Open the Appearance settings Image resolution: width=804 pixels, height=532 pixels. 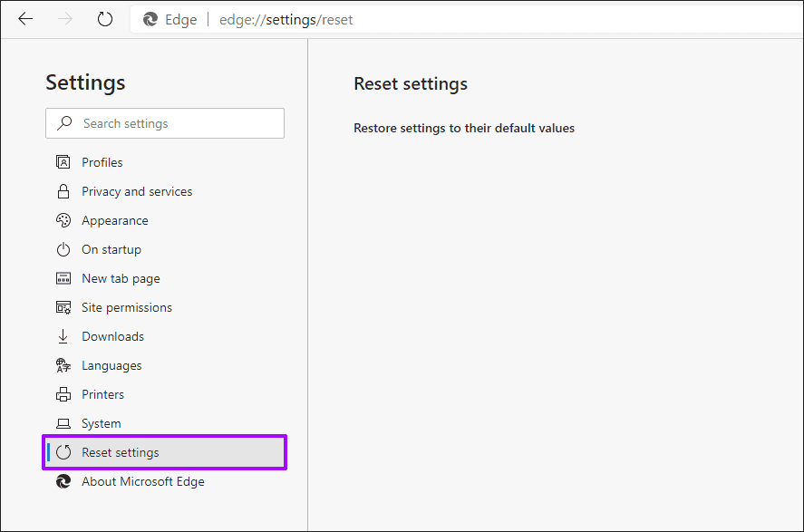coord(115,220)
